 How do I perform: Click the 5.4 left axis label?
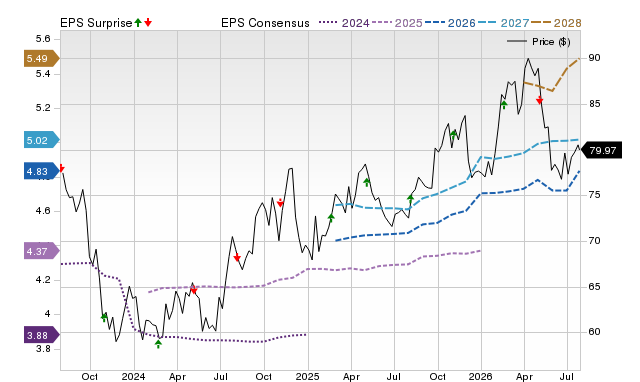pyautogui.click(x=43, y=73)
